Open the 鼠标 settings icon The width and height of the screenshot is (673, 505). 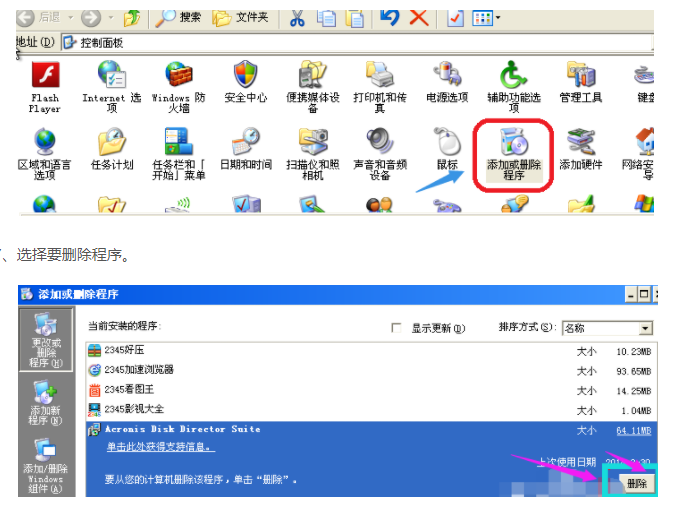[447, 144]
